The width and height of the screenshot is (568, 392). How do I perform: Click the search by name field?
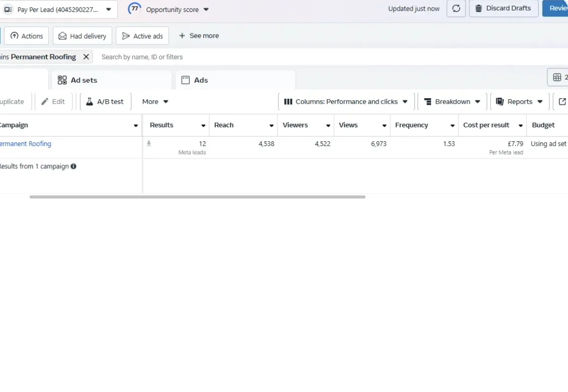coord(201,57)
